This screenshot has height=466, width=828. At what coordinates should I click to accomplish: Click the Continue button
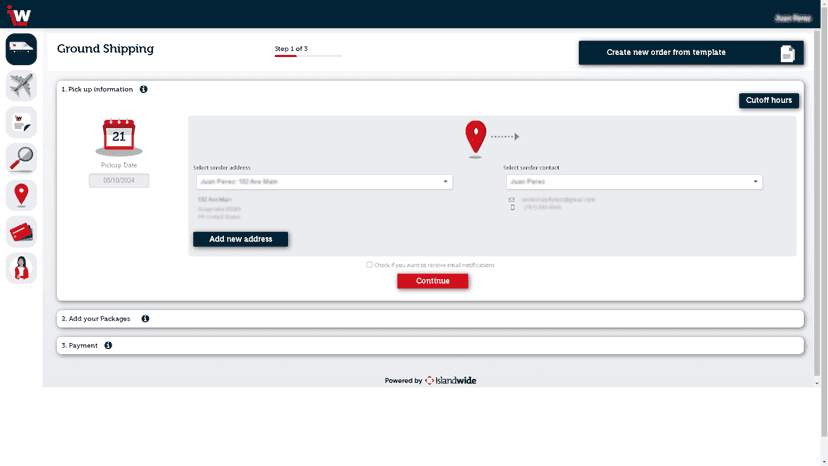coord(432,281)
